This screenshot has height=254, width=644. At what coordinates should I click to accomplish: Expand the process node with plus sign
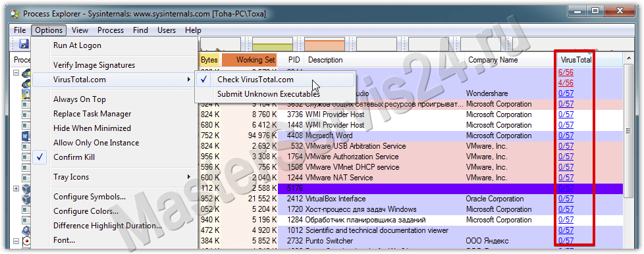pyautogui.click(x=16, y=188)
